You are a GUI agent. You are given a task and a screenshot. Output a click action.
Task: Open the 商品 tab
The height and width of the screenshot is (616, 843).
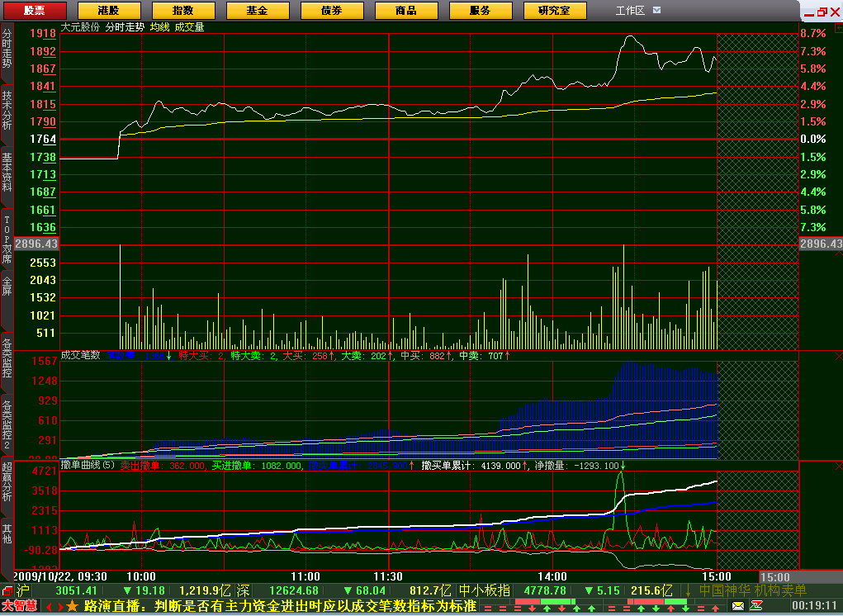406,11
